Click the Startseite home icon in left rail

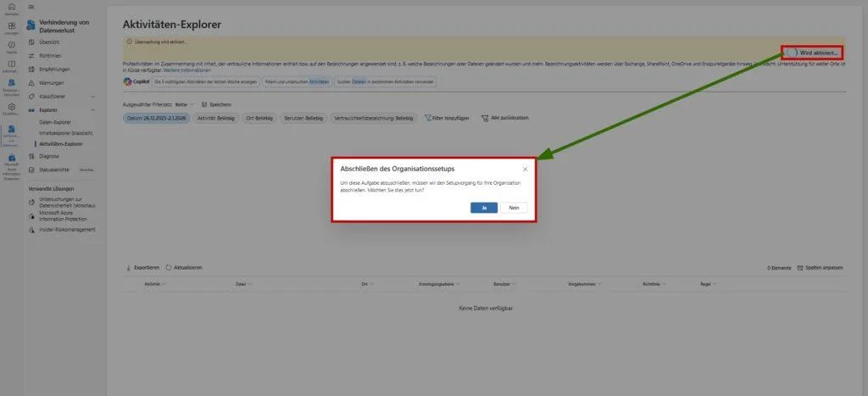pos(11,8)
